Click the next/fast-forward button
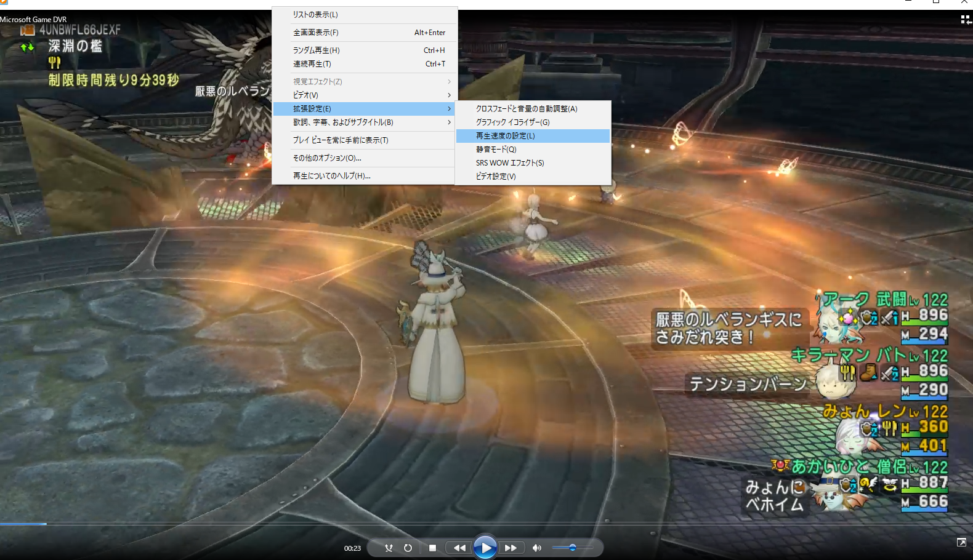The image size is (973, 560). pyautogui.click(x=511, y=548)
